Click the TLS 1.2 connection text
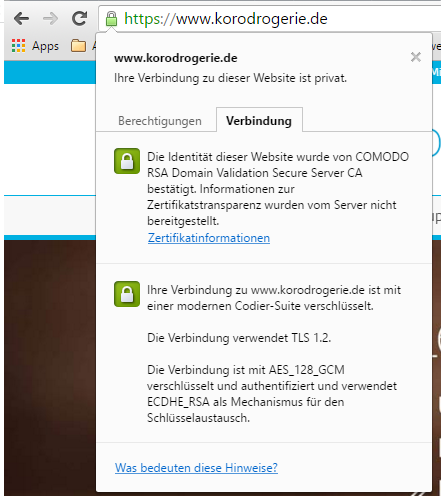Viewport: 441px width, 496px height. (x=239, y=338)
